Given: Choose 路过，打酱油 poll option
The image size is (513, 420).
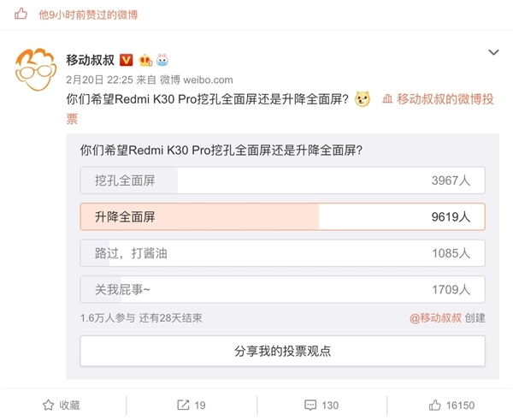Looking at the screenshot, I should pos(282,253).
